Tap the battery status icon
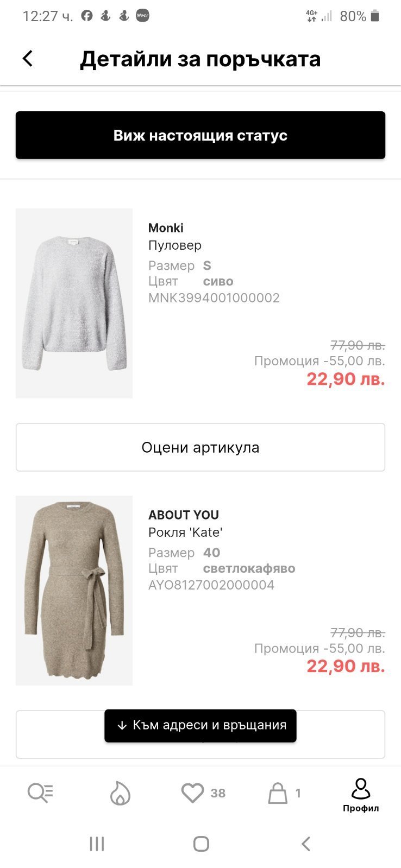Viewport: 401px width, 868px height. (x=374, y=16)
